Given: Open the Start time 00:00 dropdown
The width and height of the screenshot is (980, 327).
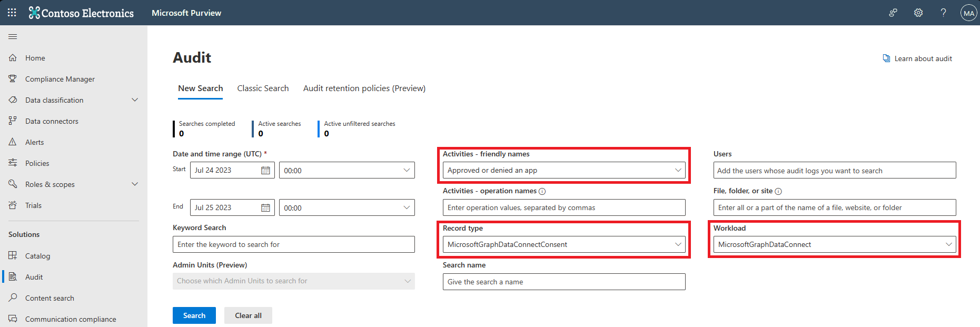Looking at the screenshot, I should pos(347,170).
